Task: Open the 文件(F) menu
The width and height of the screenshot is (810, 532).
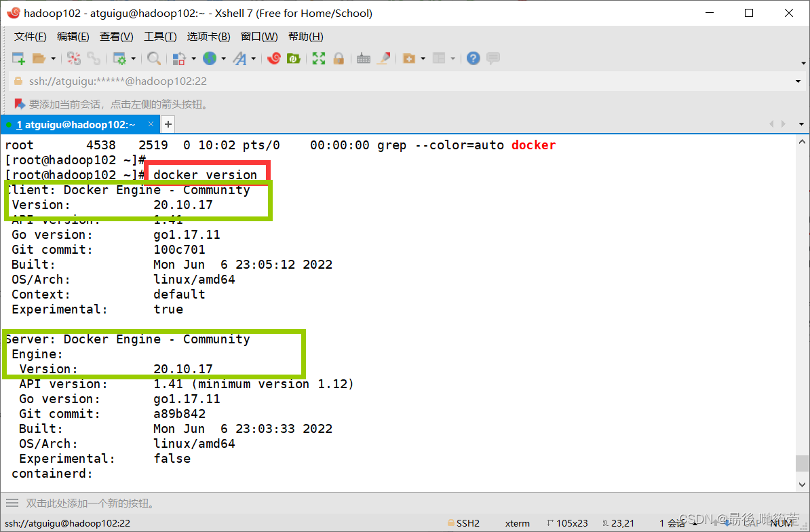Action: 31,37
